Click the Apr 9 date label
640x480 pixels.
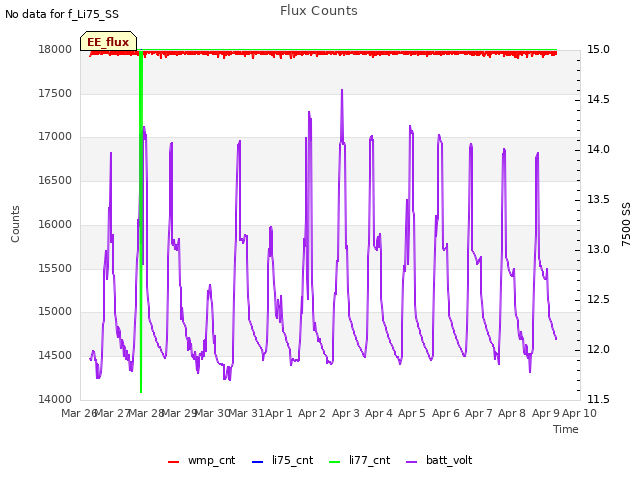(546, 413)
